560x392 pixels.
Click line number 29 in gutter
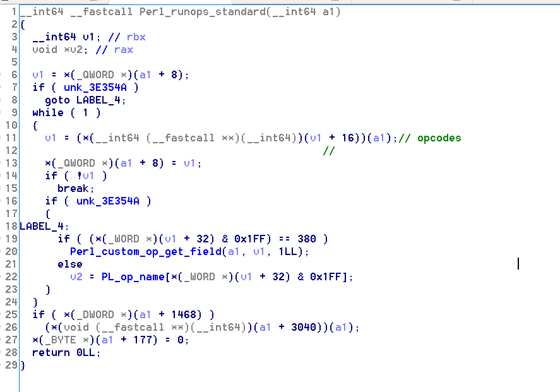pos(11,365)
